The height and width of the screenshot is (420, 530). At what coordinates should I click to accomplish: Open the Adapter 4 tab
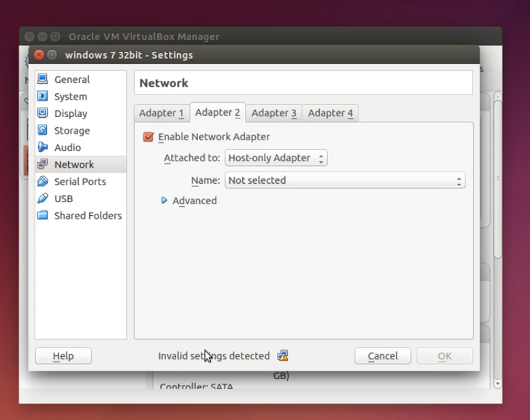[330, 113]
